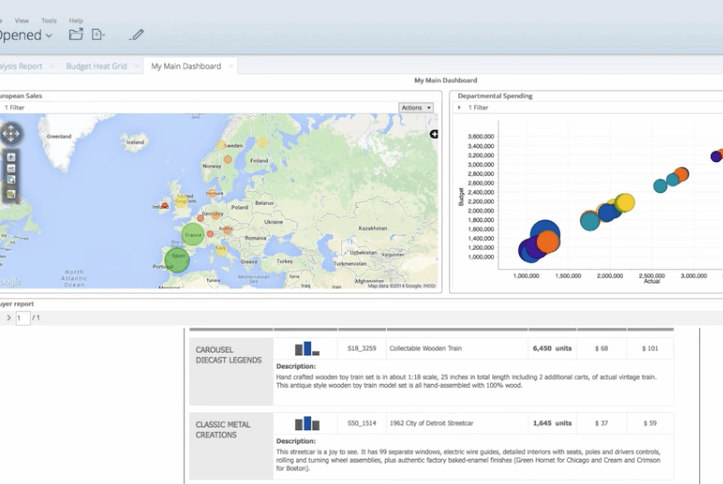Click the yellow bubble in scatter chart
Image resolution: width=723 pixels, height=484 pixels.
point(625,202)
